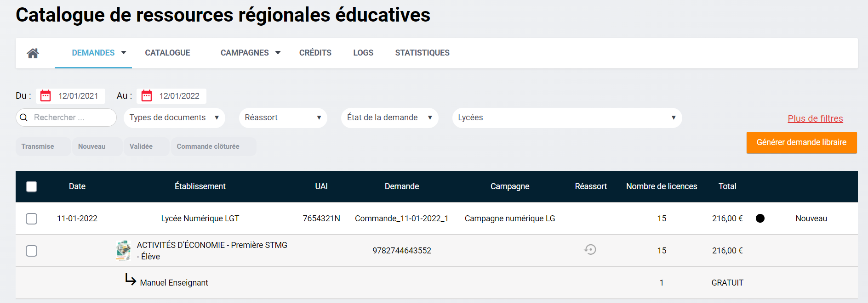This screenshot has height=303, width=868.
Task: Click the search magnifier icon
Action: 24,118
